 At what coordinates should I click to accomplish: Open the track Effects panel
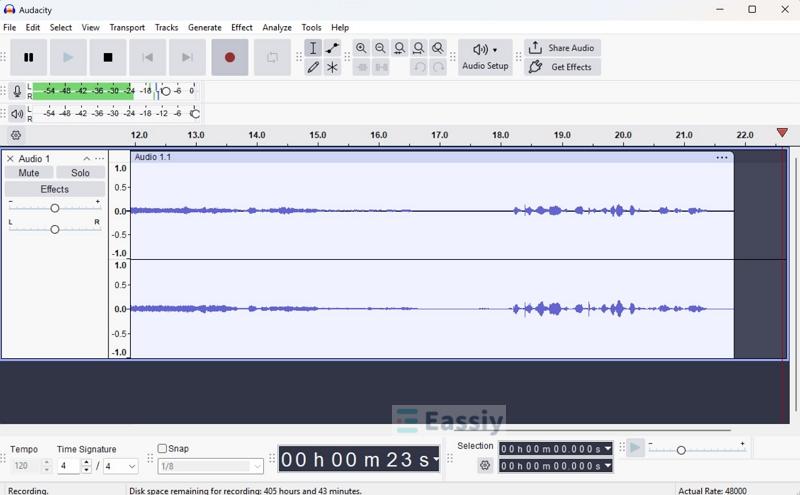tap(55, 189)
